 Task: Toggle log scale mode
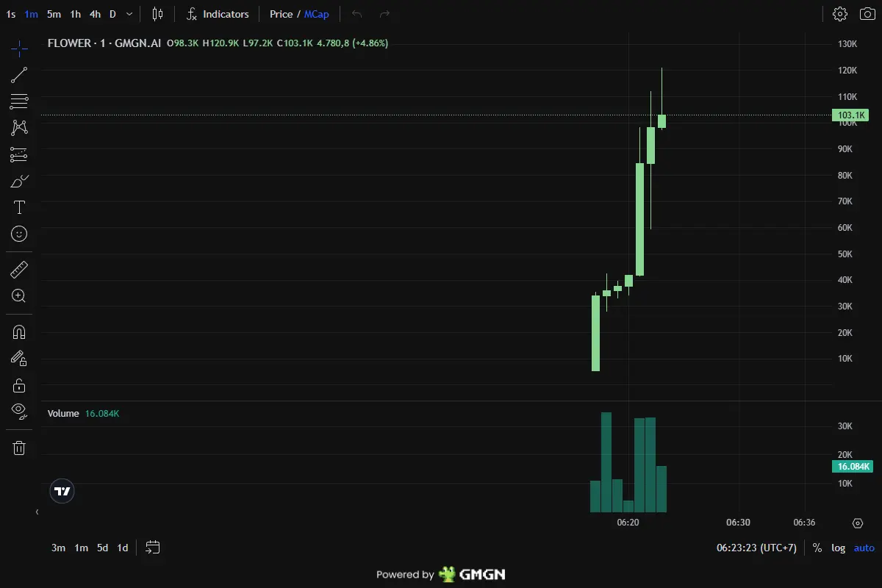pos(838,548)
